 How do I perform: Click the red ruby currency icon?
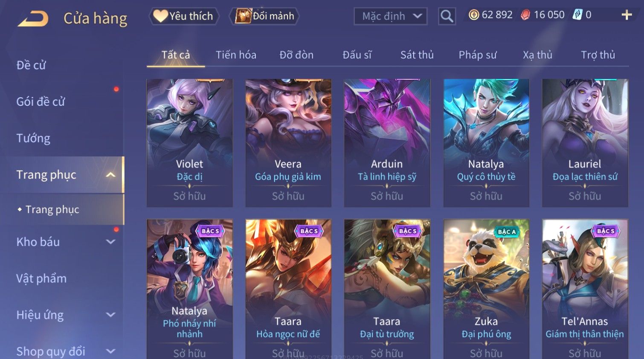525,15
